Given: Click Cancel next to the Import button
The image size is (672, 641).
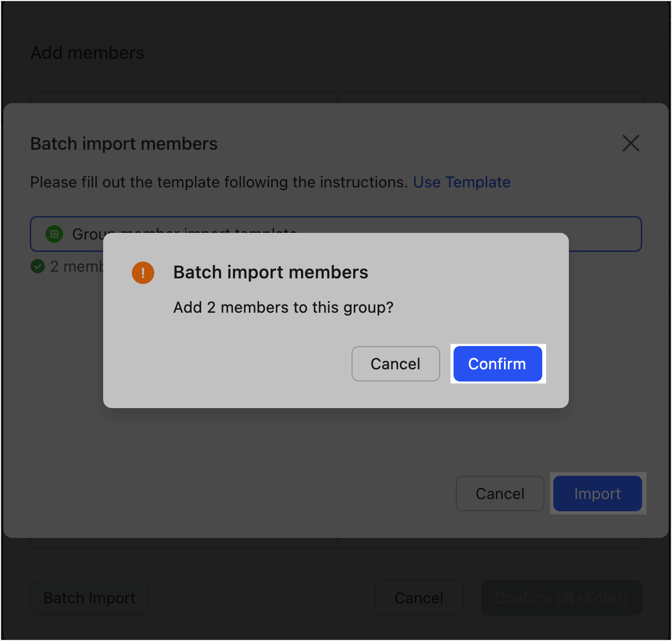Looking at the screenshot, I should (500, 494).
